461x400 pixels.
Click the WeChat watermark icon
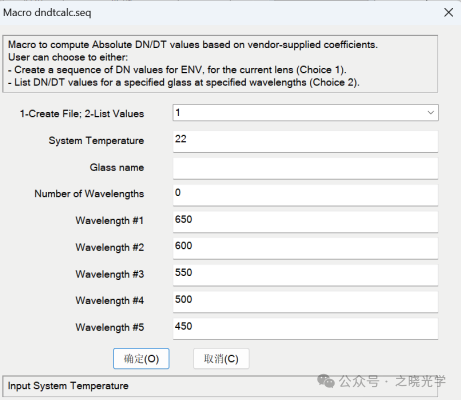click(x=326, y=381)
